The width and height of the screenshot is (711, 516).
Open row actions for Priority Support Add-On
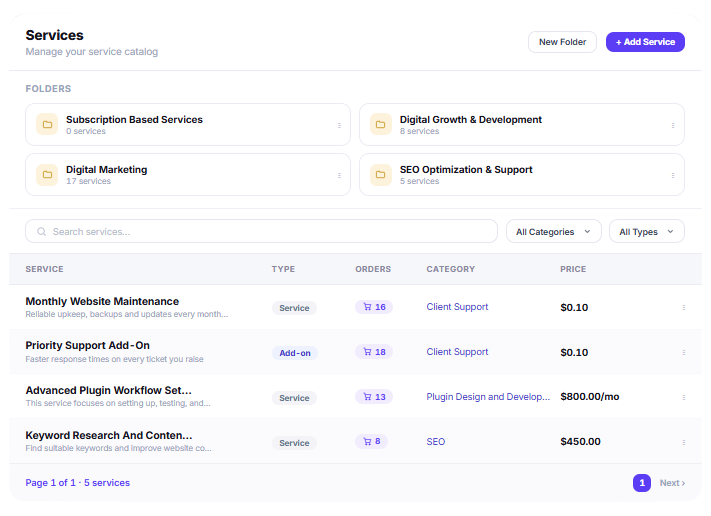tap(684, 352)
